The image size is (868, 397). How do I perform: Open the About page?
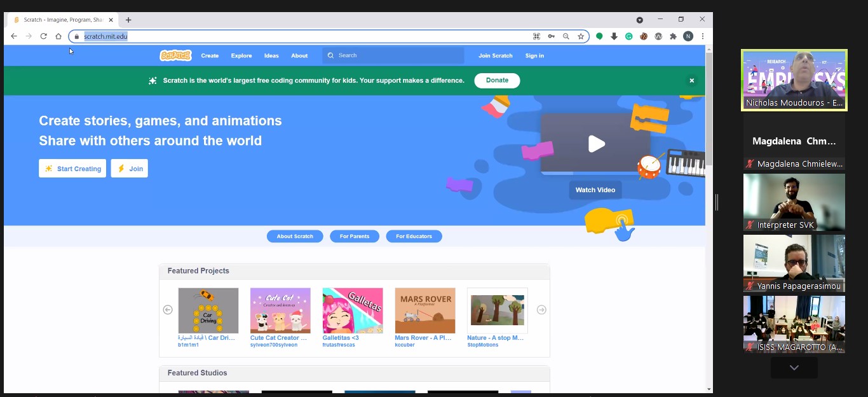(299, 56)
